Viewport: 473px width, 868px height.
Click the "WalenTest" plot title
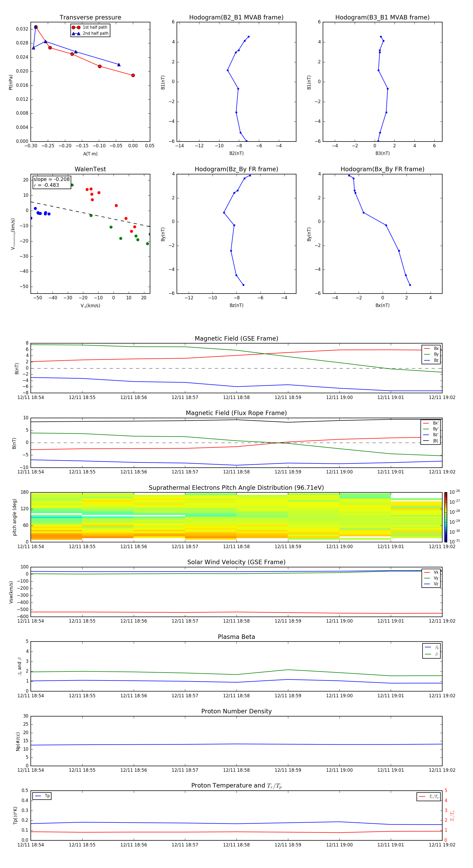click(x=90, y=169)
